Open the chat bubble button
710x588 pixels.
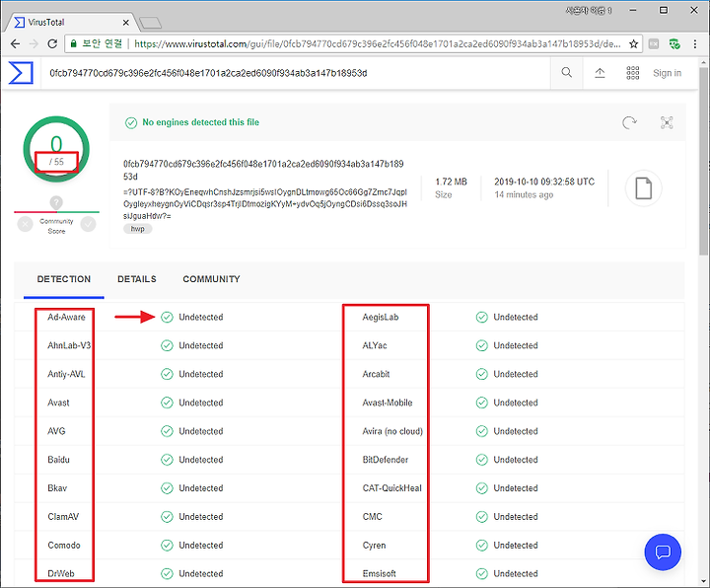(663, 551)
